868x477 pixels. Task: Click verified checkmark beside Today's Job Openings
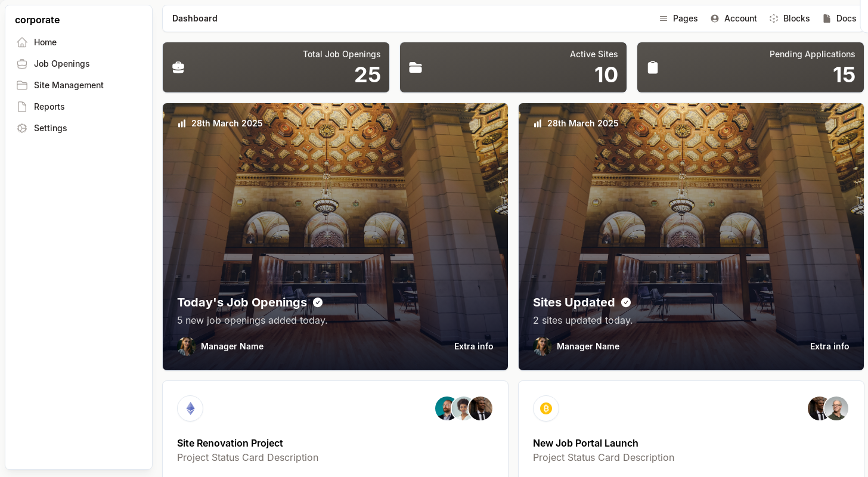(x=318, y=302)
